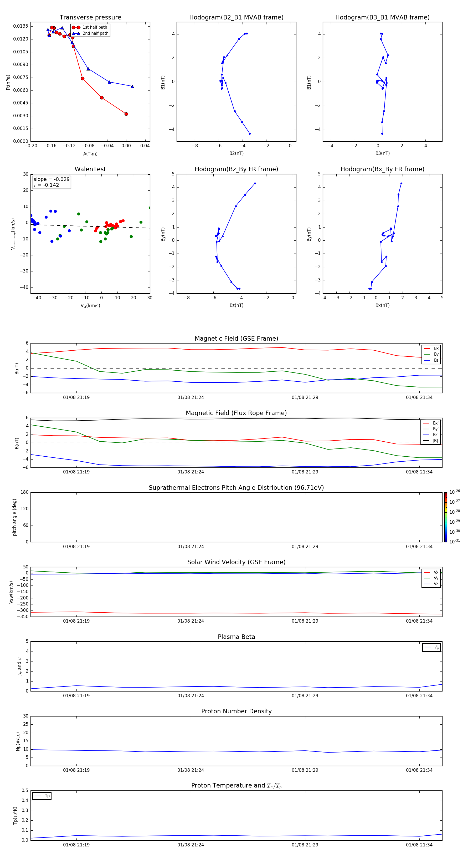Click the 'Pt(nPa)' y-axis label
This screenshot has width=473, height=868.
[8, 82]
